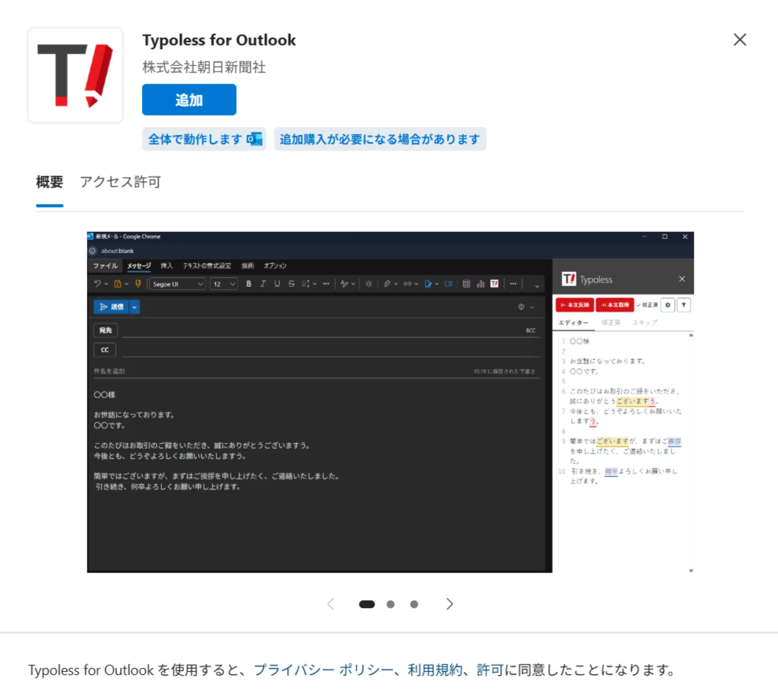
Task: Click the 宛先 button in preview compose window
Action: [106, 330]
